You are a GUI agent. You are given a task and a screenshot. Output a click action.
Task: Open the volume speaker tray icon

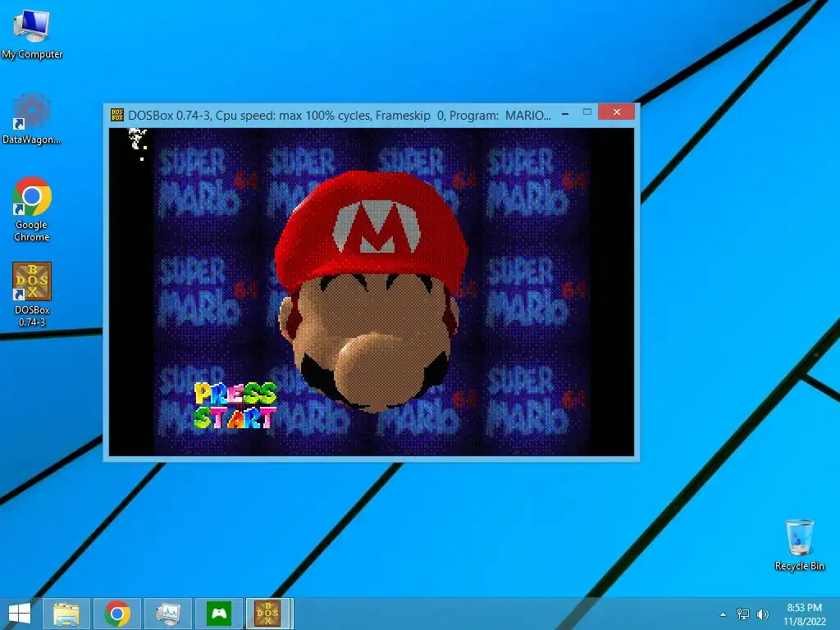[763, 614]
